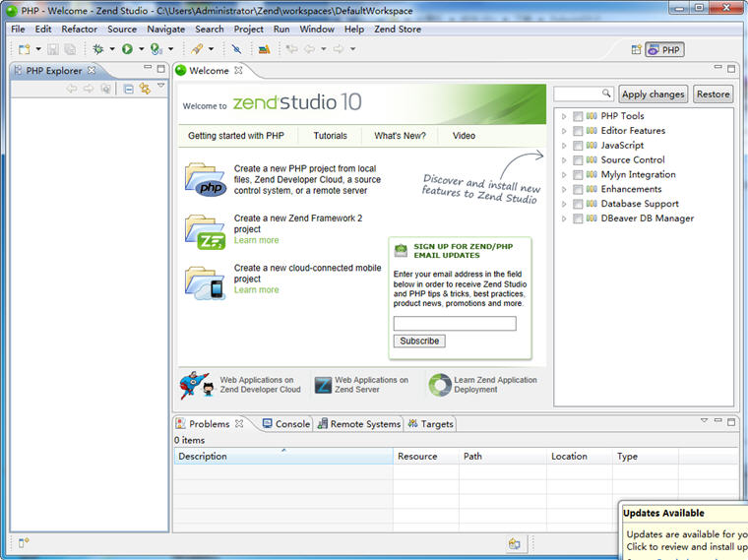Click the Zend Server Z icon

[x=323, y=385]
